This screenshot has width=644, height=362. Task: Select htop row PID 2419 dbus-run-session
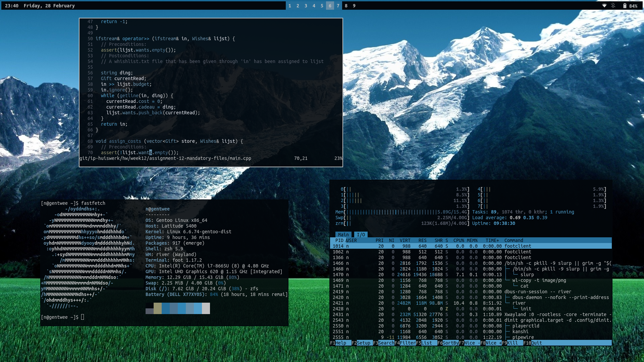(x=471, y=292)
